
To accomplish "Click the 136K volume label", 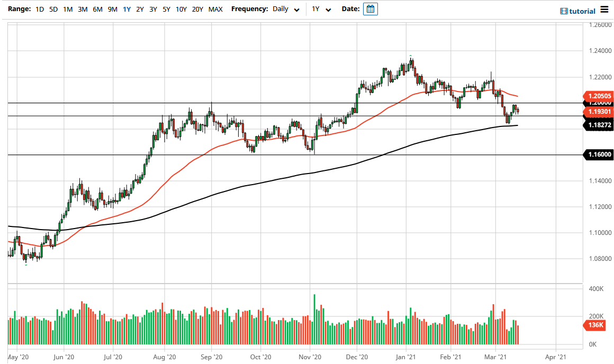I will click(x=597, y=326).
